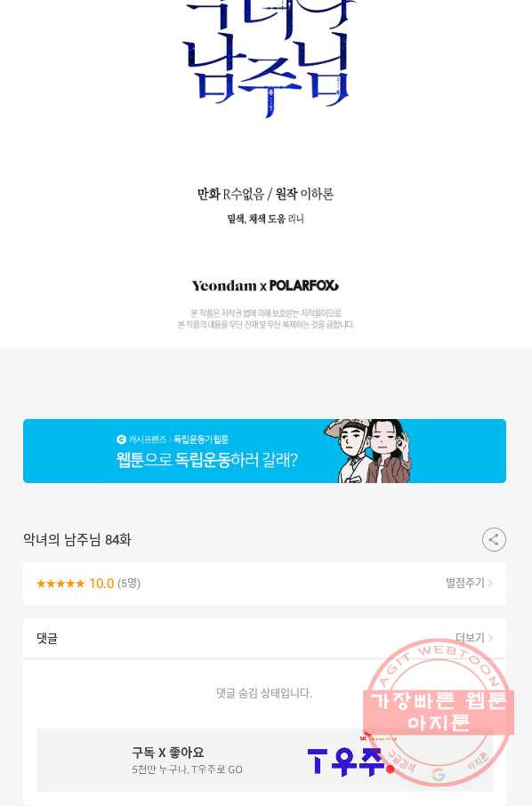Click the AGIT WEBTOON red stamp watermark

439,713
